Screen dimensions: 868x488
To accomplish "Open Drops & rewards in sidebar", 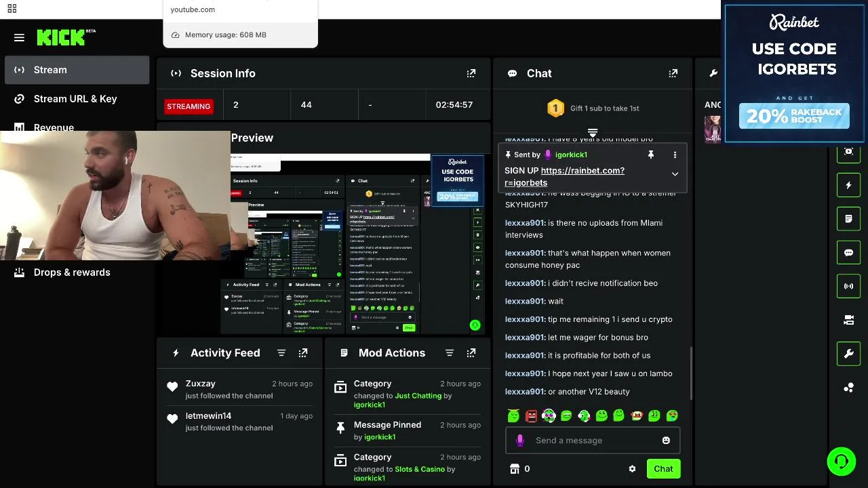I will 72,272.
